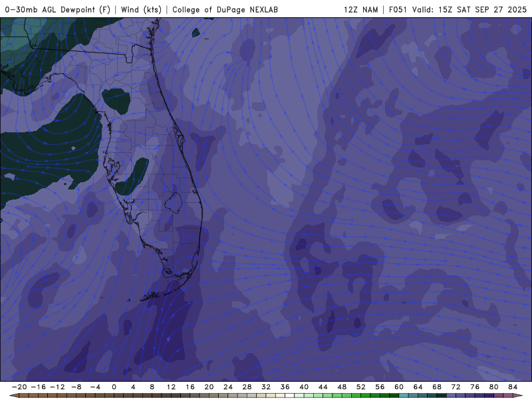Click the 20 value on the legend
532x399 pixels.
coord(209,387)
